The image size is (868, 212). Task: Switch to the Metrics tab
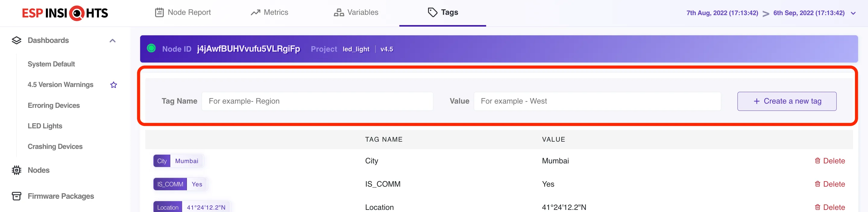(x=269, y=12)
